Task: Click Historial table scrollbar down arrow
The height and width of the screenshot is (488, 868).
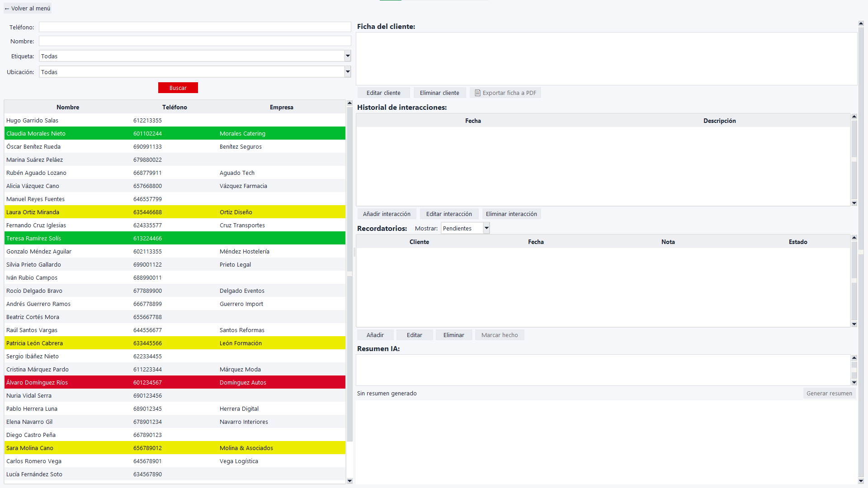Action: click(854, 203)
